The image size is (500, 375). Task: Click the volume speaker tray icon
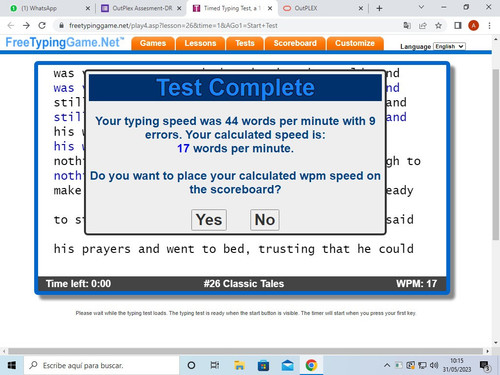(x=434, y=365)
